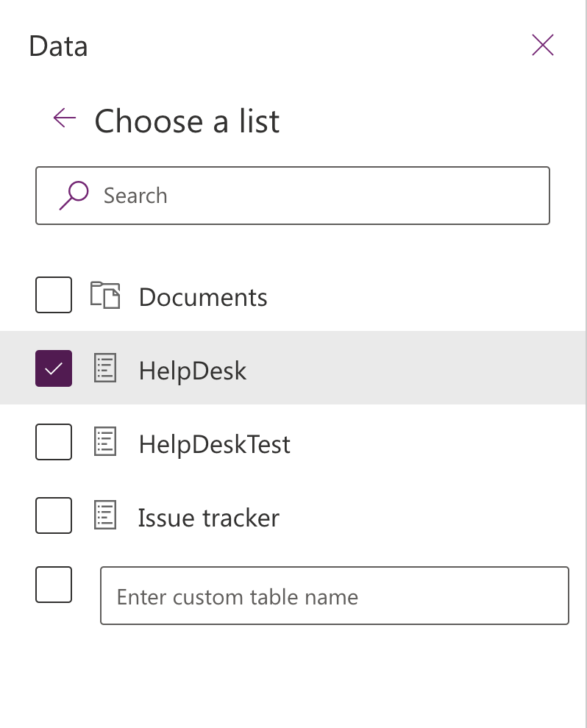Uncheck the HelpDesk checkbox
587x728 pixels.
pyautogui.click(x=54, y=368)
